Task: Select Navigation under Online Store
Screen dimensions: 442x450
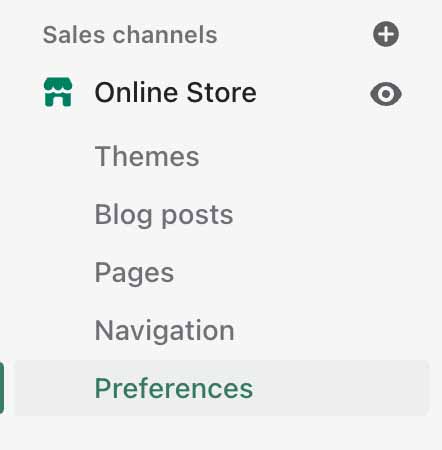Action: point(165,331)
